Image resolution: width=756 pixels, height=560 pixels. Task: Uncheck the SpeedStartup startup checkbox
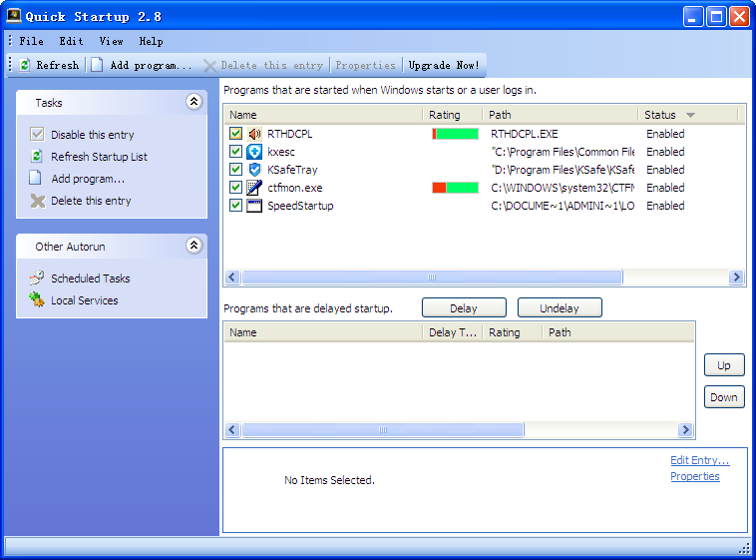(235, 206)
